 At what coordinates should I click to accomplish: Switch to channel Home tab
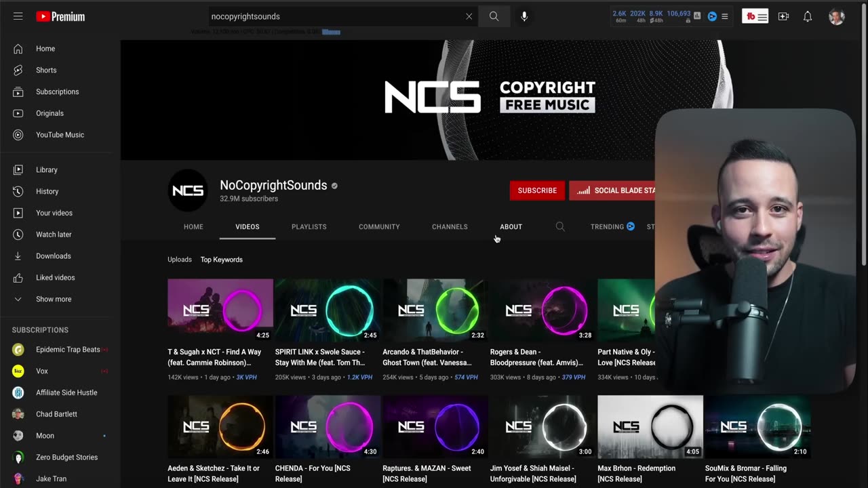tap(193, 227)
